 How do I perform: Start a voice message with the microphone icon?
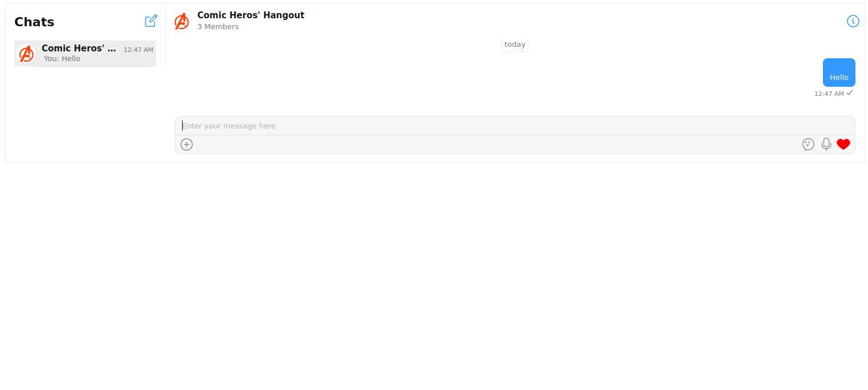click(826, 144)
